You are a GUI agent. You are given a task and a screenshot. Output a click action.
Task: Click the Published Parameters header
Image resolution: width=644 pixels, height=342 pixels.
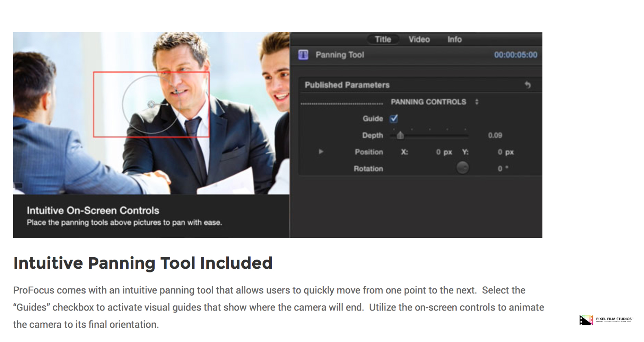coord(347,85)
